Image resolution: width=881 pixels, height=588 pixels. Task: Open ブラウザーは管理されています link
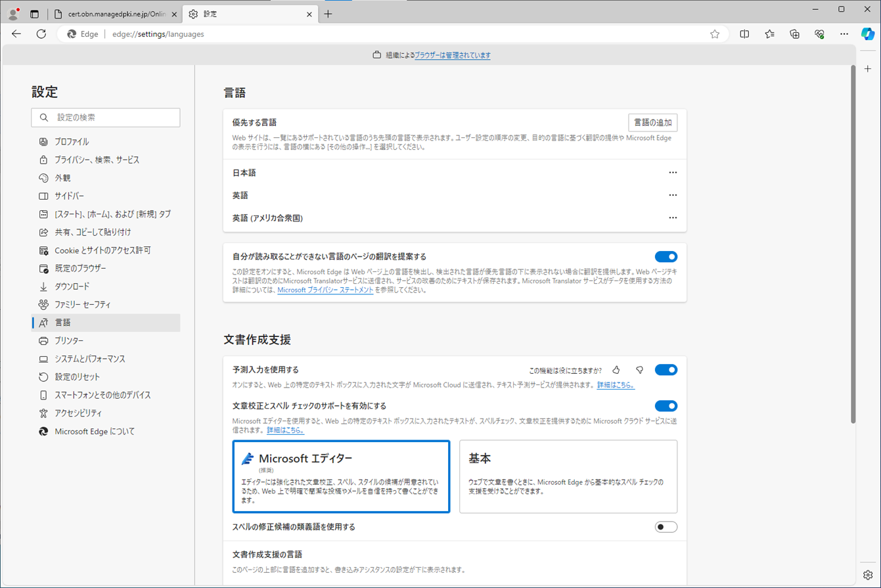tap(453, 55)
